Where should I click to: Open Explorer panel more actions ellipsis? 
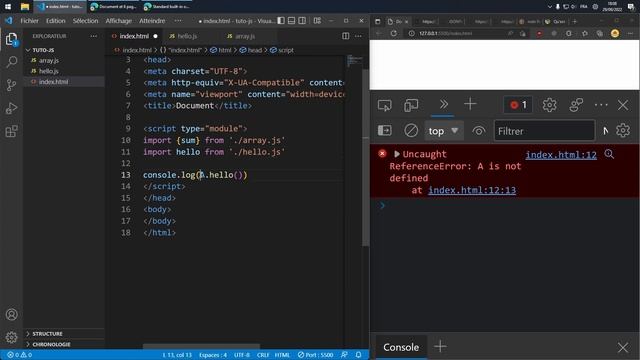[93, 36]
